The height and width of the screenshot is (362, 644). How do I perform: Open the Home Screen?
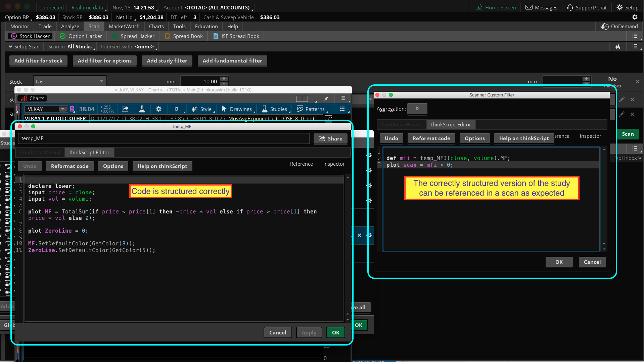pyautogui.click(x=496, y=7)
